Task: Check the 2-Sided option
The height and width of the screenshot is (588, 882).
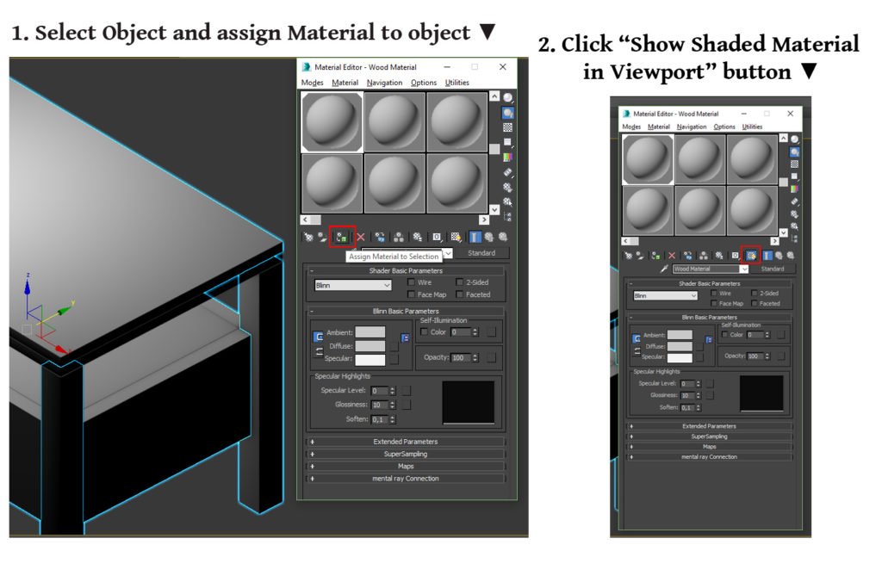Action: (460, 282)
